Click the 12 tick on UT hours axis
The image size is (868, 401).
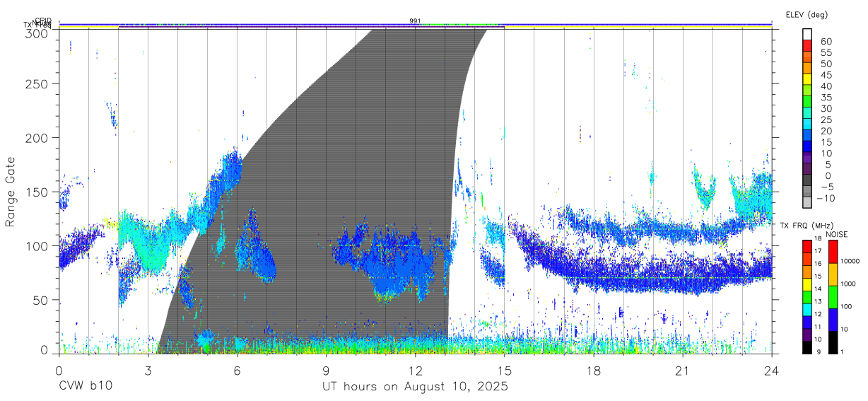point(415,370)
